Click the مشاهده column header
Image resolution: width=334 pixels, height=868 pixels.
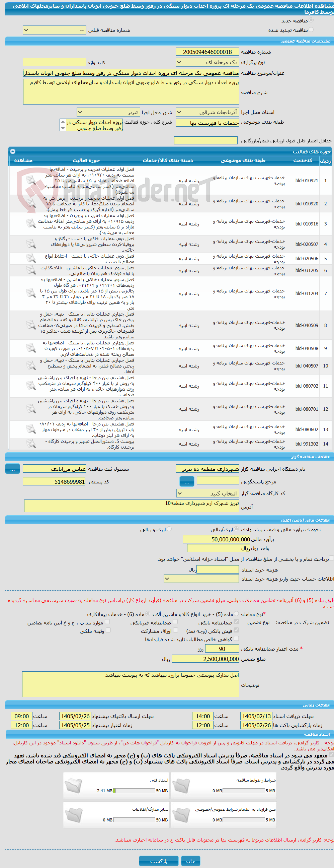23,160
